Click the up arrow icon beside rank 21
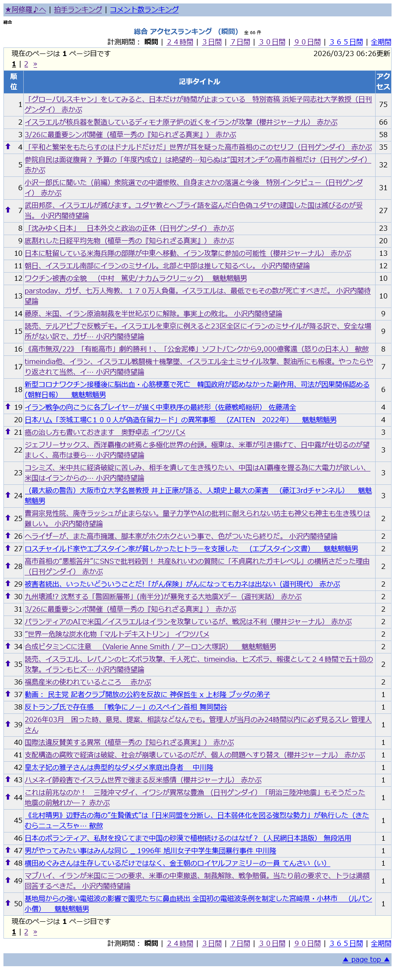 [x=8, y=431]
